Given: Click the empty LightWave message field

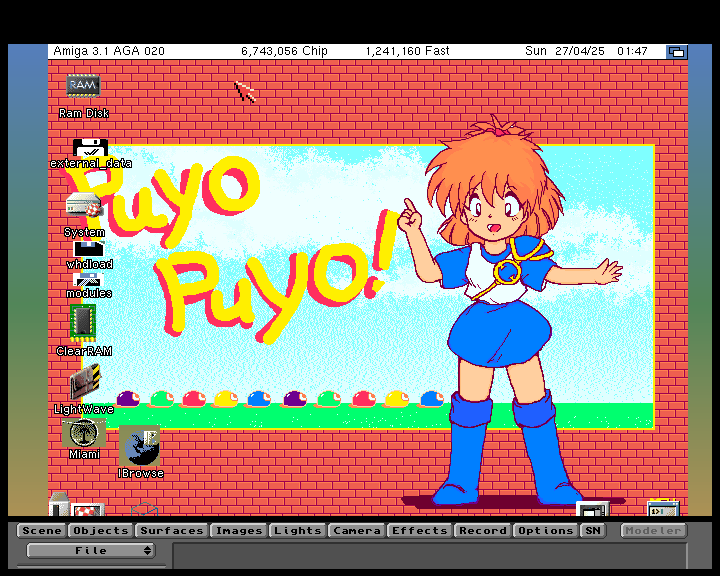Looking at the screenshot, I should (430, 556).
